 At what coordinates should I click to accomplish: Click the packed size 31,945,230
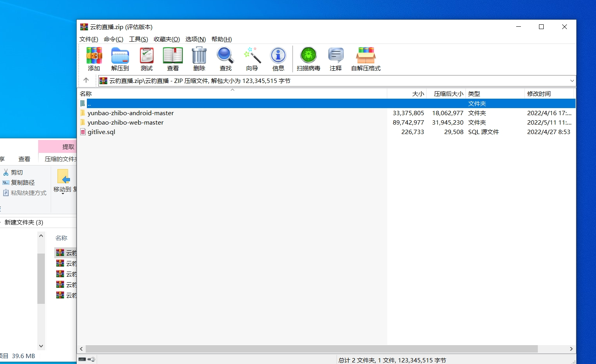[x=448, y=122]
